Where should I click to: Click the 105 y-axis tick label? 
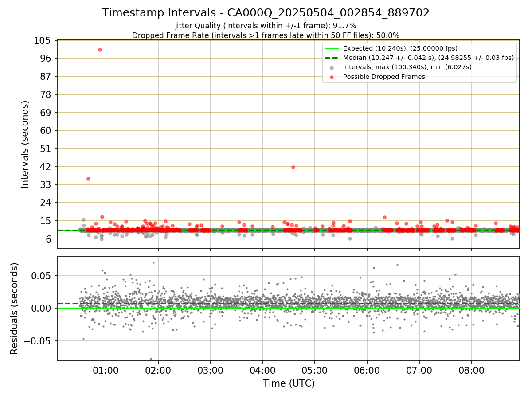[x=43, y=40]
